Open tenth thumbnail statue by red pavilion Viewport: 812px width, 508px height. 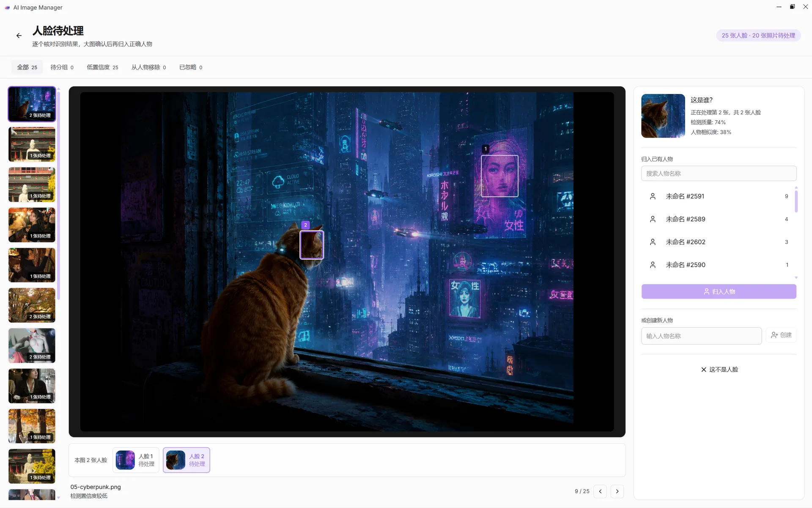(32, 466)
